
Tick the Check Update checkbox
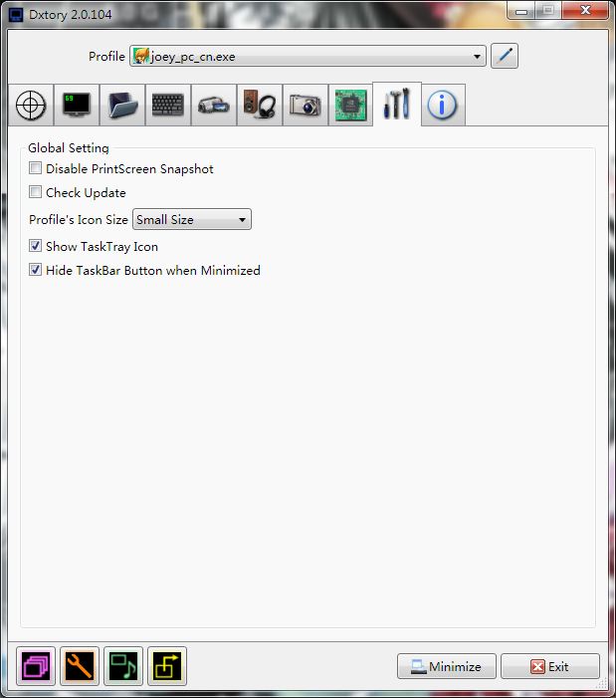tap(36, 193)
